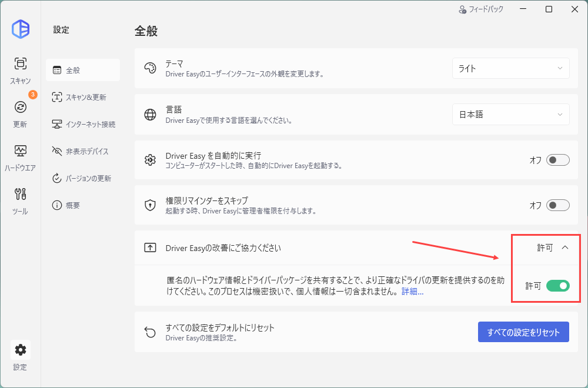Turn off the green 許可 switch

tap(557, 286)
